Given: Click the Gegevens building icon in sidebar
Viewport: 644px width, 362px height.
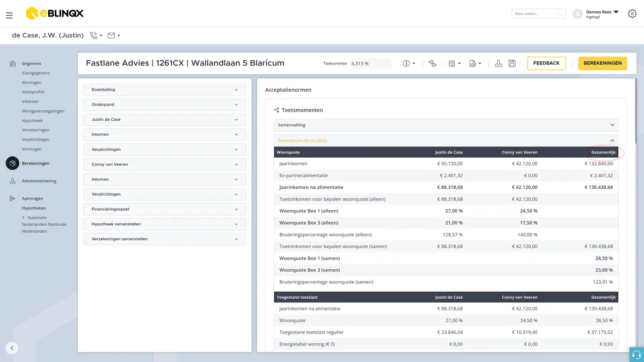Looking at the screenshot, I should point(12,64).
